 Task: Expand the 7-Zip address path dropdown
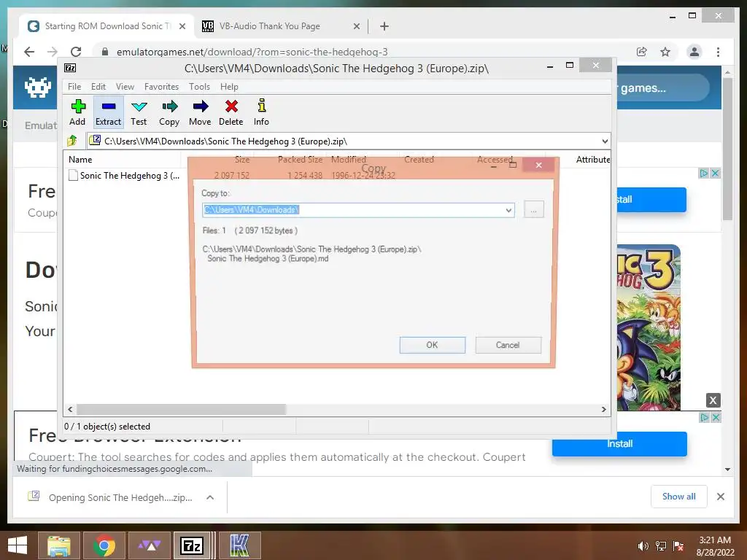[x=605, y=141]
